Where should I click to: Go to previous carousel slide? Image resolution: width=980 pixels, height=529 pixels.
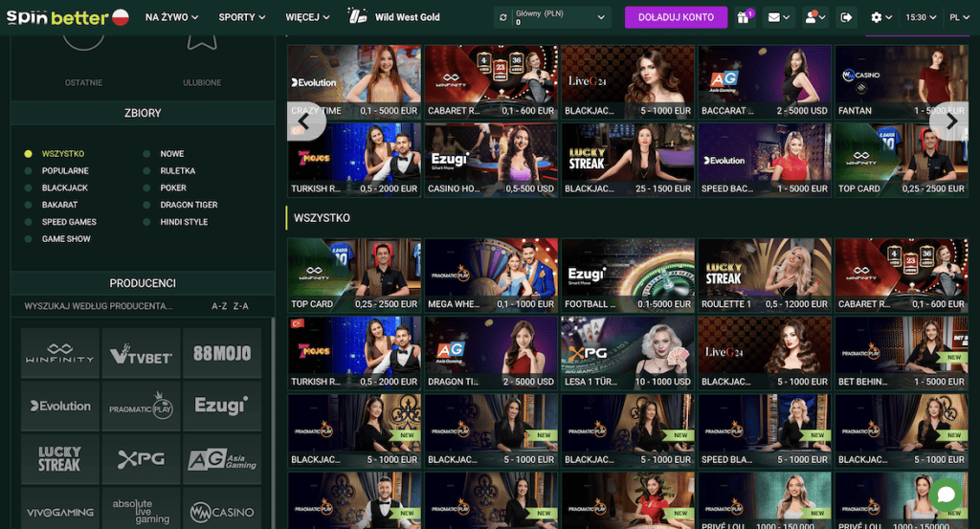[306, 121]
